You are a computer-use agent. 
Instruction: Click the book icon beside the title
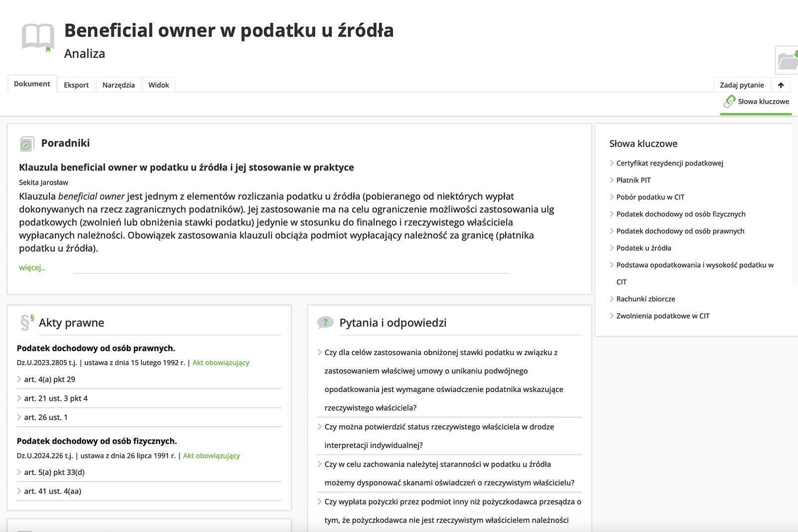pyautogui.click(x=38, y=37)
